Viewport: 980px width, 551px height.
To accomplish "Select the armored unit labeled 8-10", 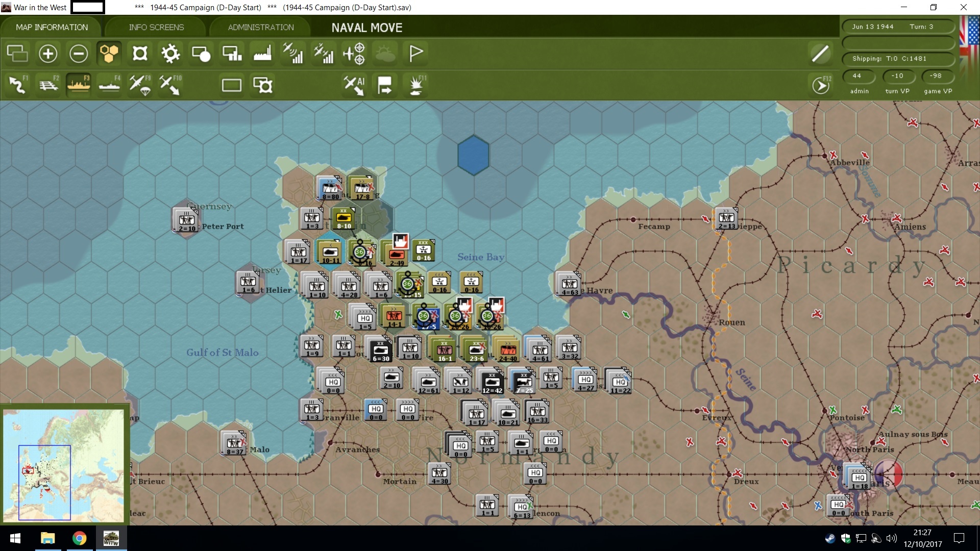I will (344, 218).
